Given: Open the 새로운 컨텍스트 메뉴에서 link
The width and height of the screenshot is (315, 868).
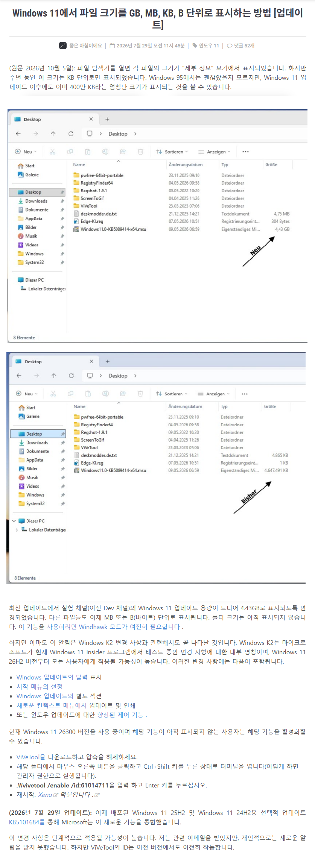Looking at the screenshot, I should click(52, 705).
